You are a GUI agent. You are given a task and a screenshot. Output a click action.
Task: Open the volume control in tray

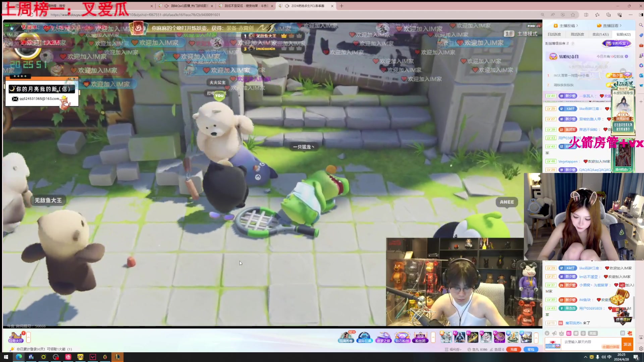pyautogui.click(x=603, y=357)
